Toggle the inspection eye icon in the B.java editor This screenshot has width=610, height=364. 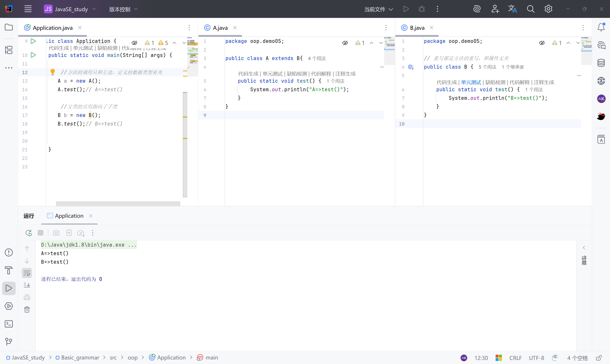(542, 43)
